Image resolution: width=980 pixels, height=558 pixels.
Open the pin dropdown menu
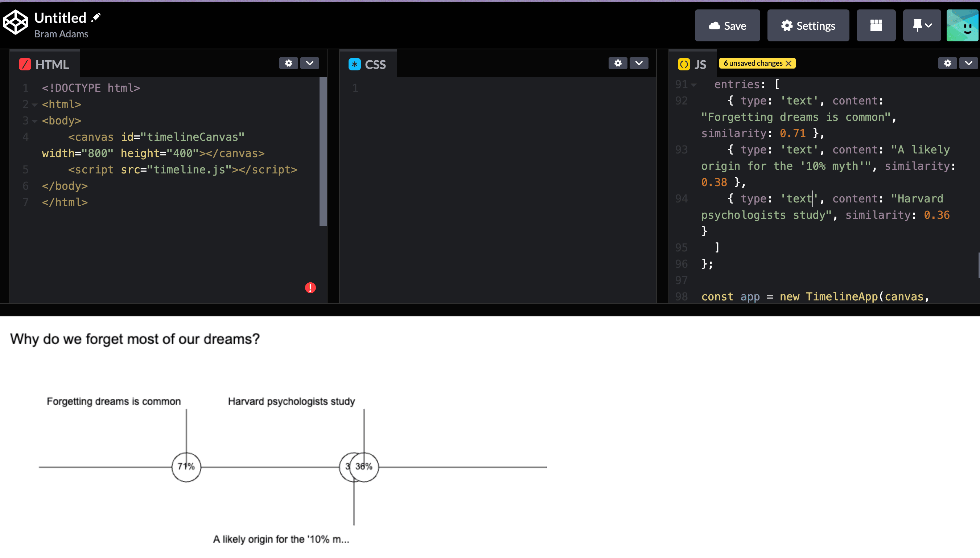point(921,26)
